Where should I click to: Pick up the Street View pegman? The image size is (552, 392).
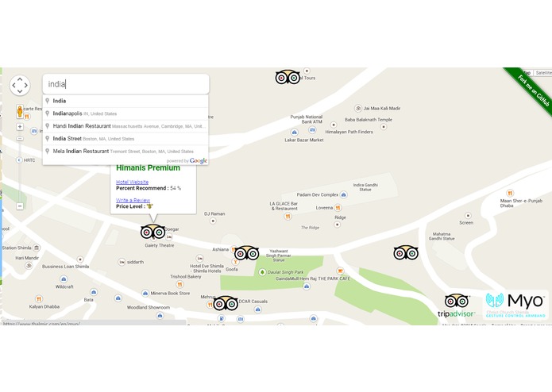20,111
